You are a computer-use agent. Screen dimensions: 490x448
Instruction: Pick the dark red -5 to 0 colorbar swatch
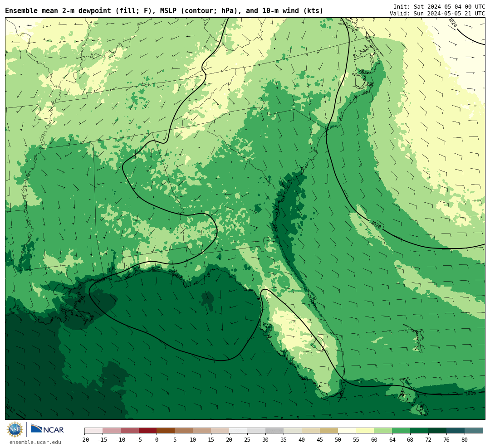pos(148,431)
